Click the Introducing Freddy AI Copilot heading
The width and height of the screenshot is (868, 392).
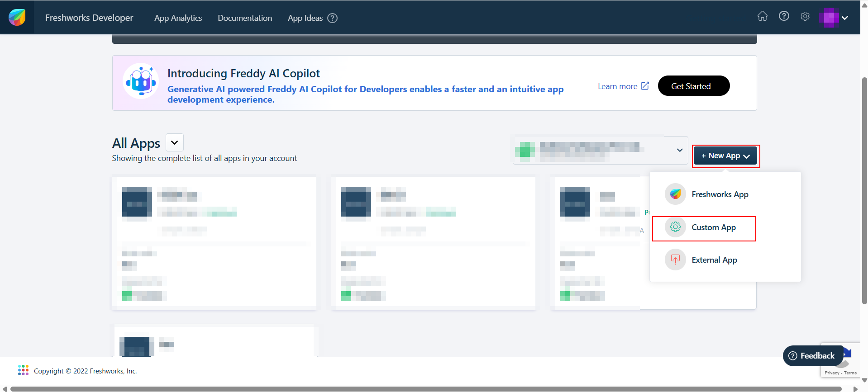click(243, 73)
